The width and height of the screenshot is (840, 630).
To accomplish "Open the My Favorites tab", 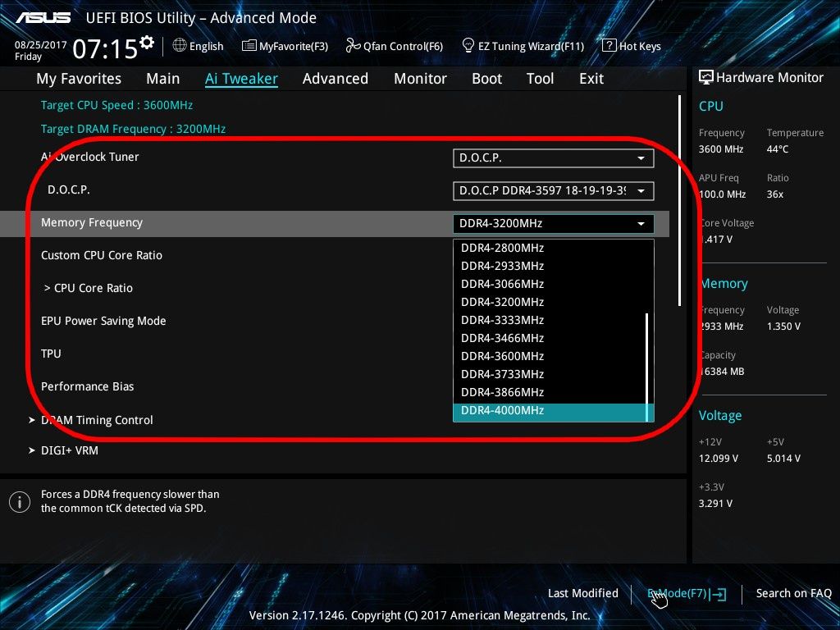I will (x=79, y=79).
